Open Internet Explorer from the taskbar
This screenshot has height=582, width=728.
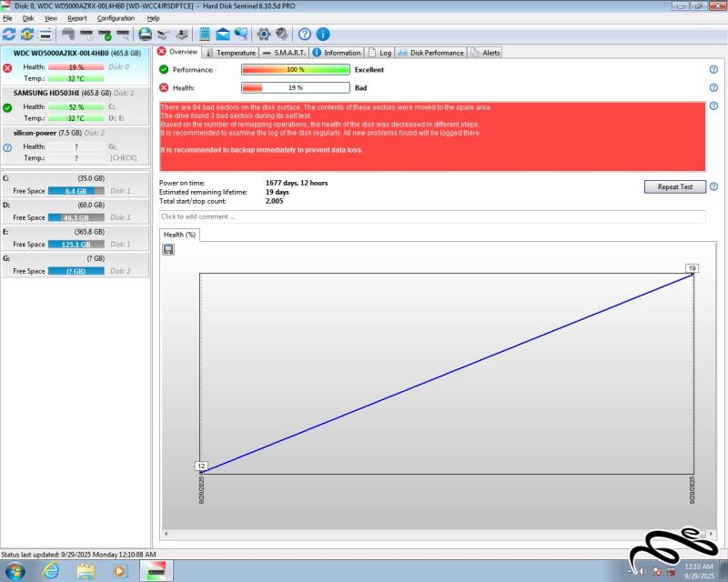tap(51, 570)
